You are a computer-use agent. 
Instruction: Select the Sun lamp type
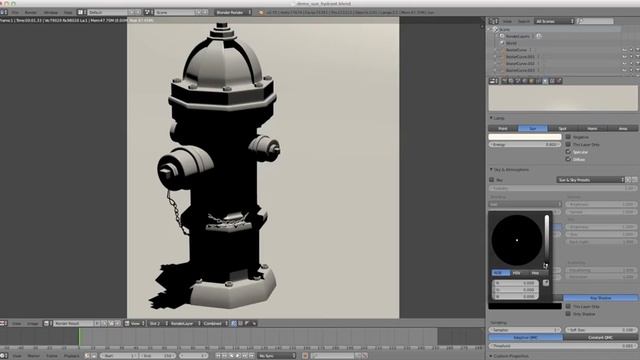pos(533,129)
